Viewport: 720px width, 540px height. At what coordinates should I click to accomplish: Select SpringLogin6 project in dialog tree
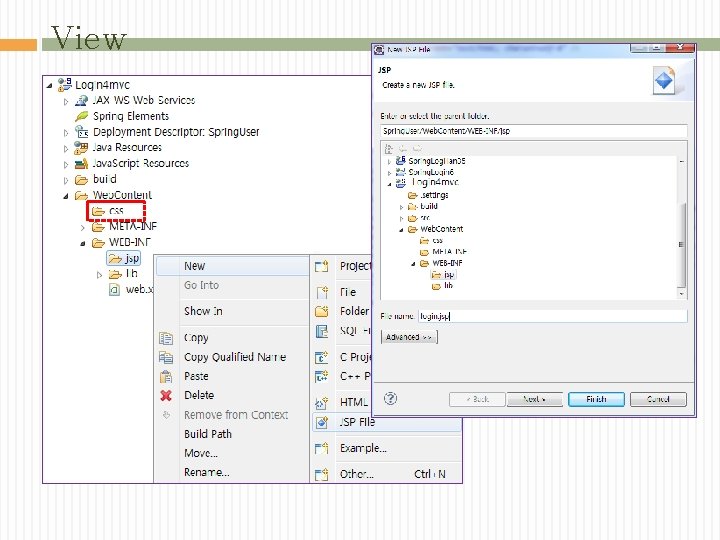click(x=425, y=172)
